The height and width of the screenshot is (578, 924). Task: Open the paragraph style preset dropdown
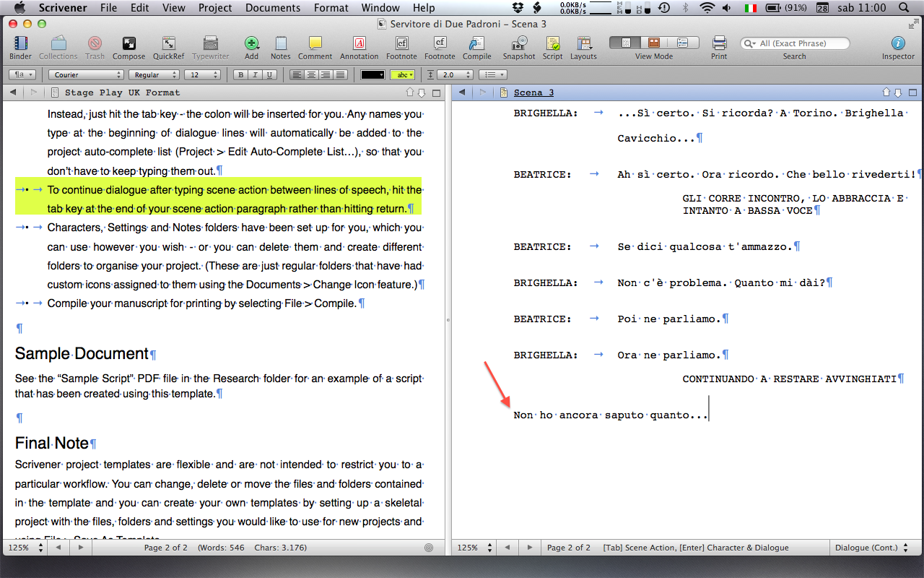[24, 74]
